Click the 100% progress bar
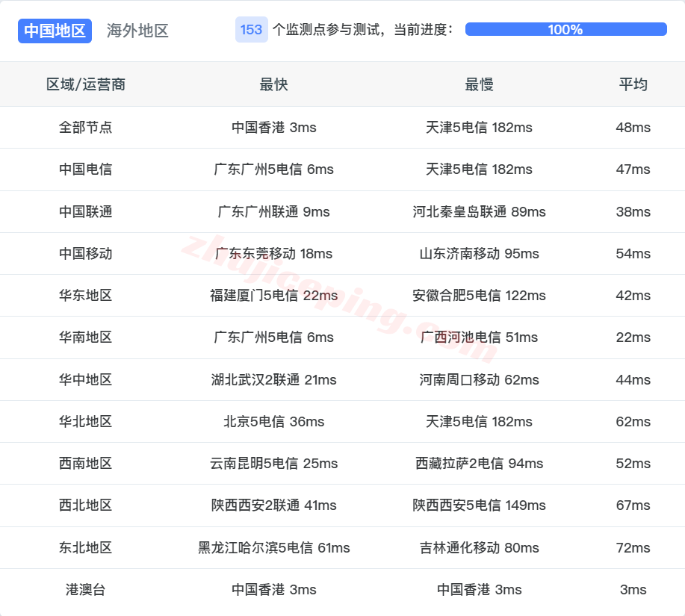The image size is (685, 616). 565,29
